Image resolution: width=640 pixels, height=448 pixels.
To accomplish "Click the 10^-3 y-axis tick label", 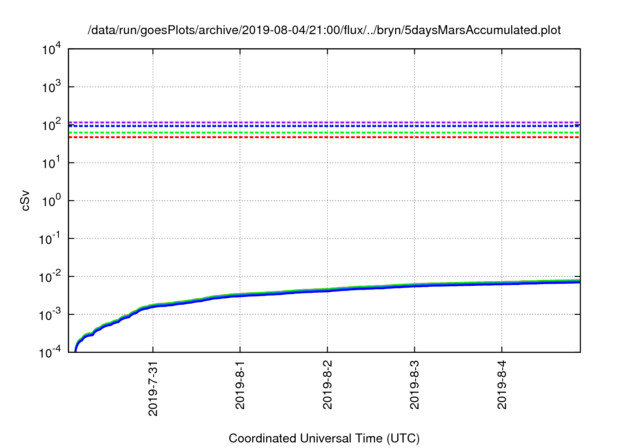I will pos(50,315).
